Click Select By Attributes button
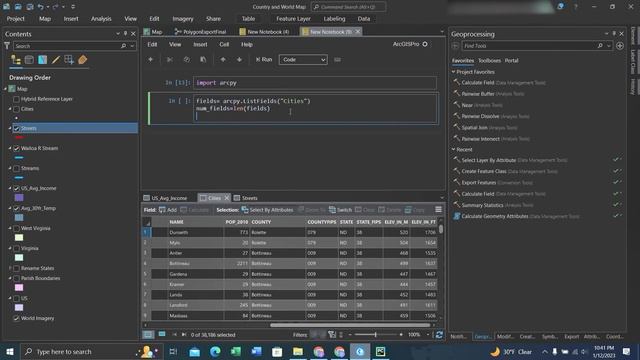This screenshot has width=640, height=360. pyautogui.click(x=267, y=210)
